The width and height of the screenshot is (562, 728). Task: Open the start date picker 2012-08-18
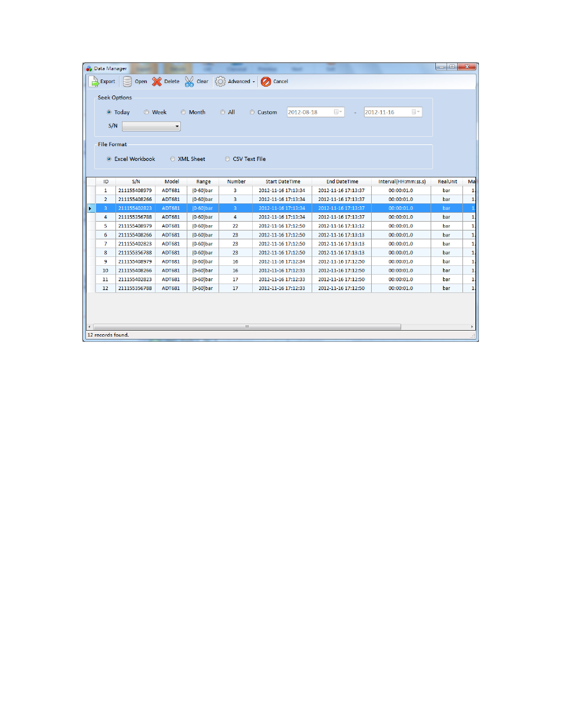pyautogui.click(x=338, y=112)
